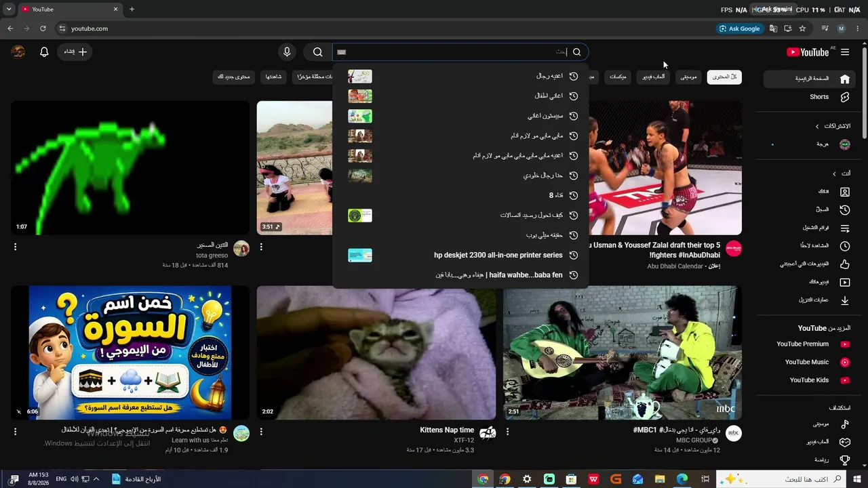This screenshot has width=868, height=488.
Task: Click the tota greeso channel avatar
Action: 241,249
